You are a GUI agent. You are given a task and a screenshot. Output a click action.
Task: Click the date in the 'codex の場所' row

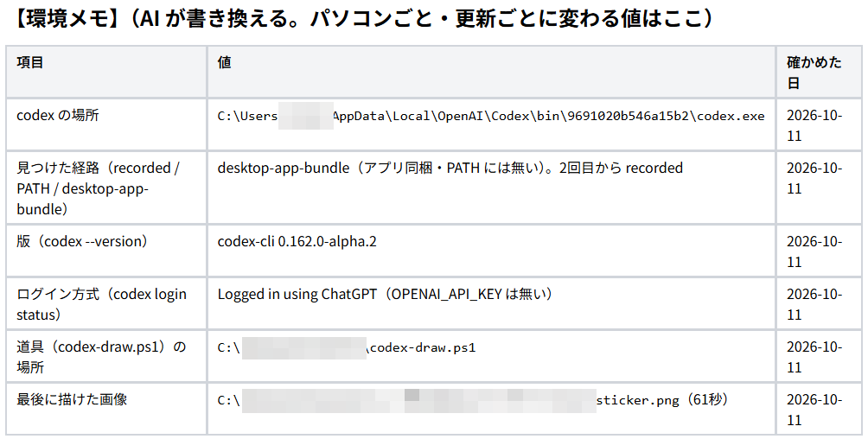coord(814,125)
